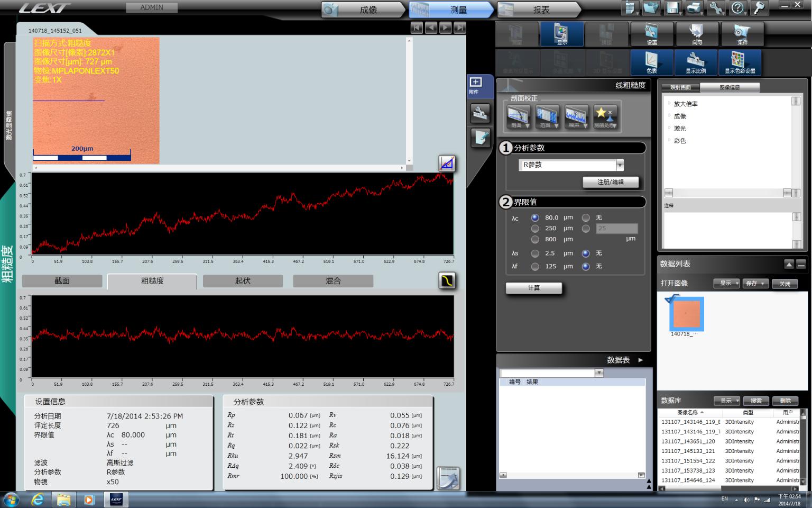
Task: Select λs 2.5 µm radio button
Action: tap(535, 253)
